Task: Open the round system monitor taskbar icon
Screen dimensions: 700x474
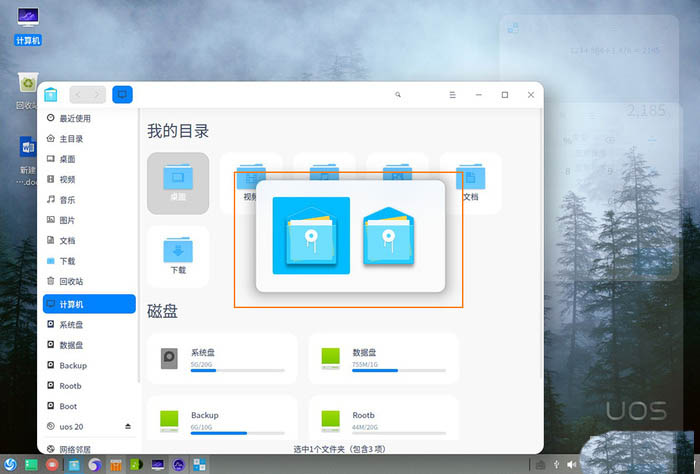Action: (x=179, y=465)
